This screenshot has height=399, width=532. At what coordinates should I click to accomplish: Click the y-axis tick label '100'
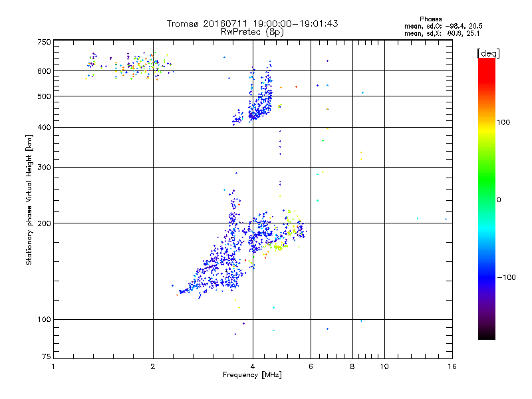click(x=44, y=320)
